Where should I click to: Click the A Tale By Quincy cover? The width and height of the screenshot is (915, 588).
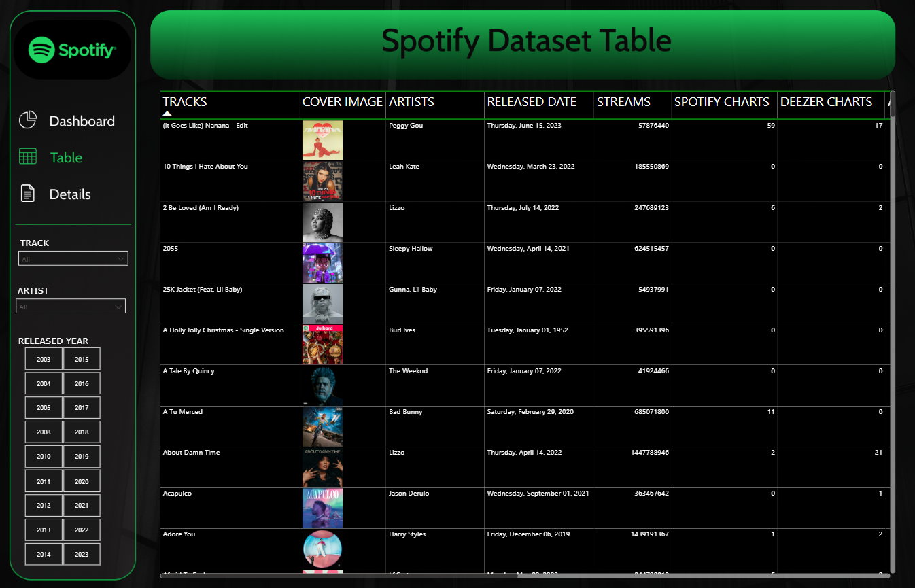(x=322, y=385)
